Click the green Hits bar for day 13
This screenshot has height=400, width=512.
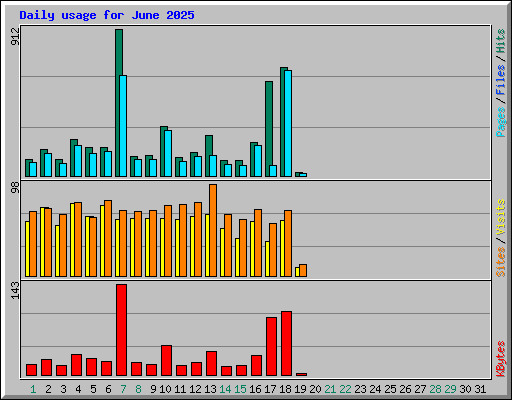tap(209, 156)
